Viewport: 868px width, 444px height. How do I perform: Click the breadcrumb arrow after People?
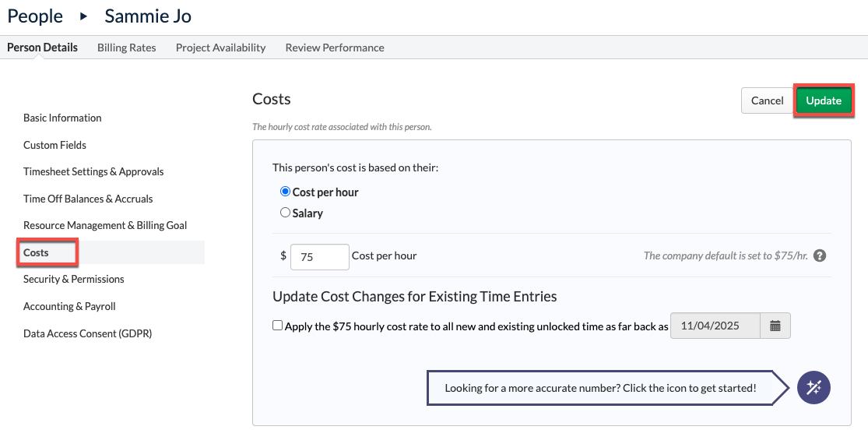point(83,16)
